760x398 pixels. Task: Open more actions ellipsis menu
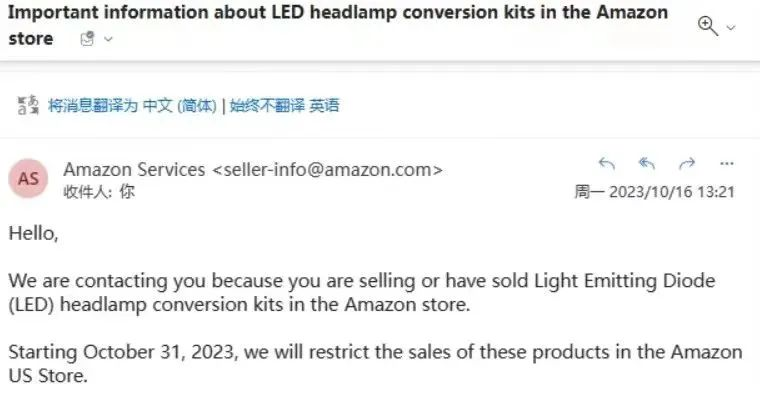727,164
